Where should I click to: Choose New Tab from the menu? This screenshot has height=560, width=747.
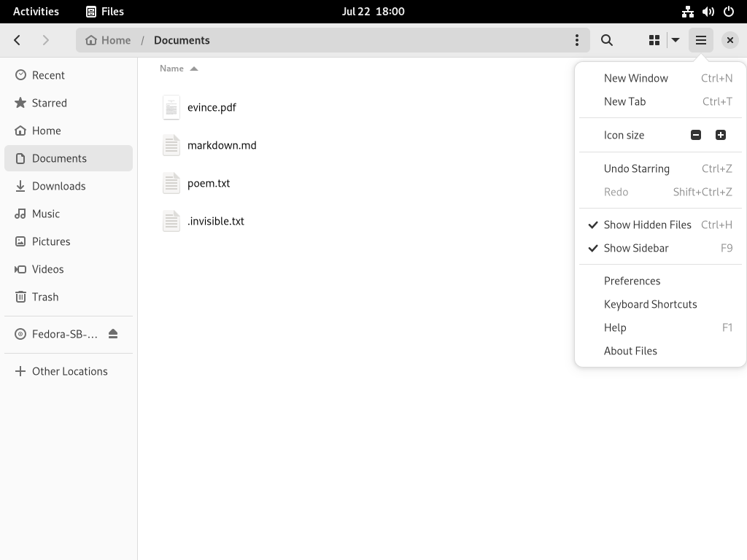[x=660, y=101]
